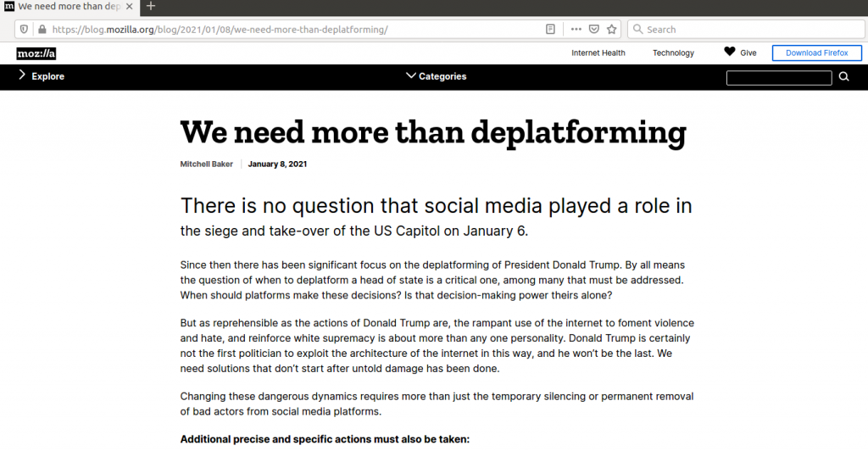868x451 pixels.
Task: Click the browser Search bar
Action: click(746, 30)
